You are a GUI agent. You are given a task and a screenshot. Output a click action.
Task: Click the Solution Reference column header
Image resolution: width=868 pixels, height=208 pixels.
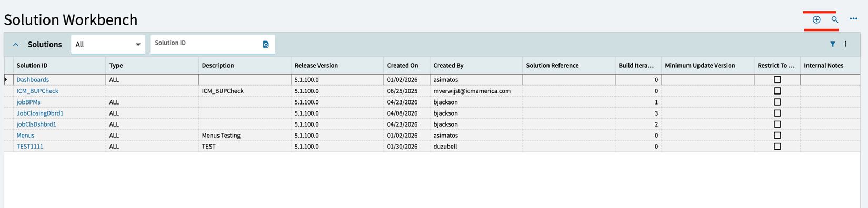569,65
